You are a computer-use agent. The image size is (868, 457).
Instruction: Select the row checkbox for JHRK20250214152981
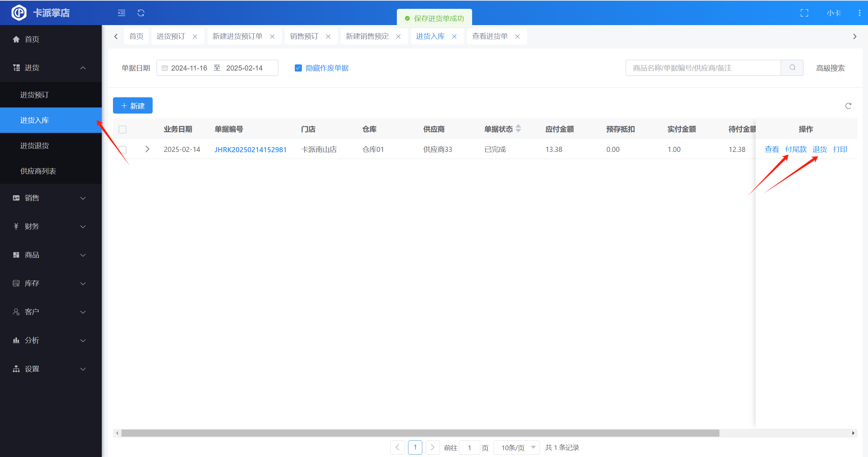pyautogui.click(x=122, y=150)
